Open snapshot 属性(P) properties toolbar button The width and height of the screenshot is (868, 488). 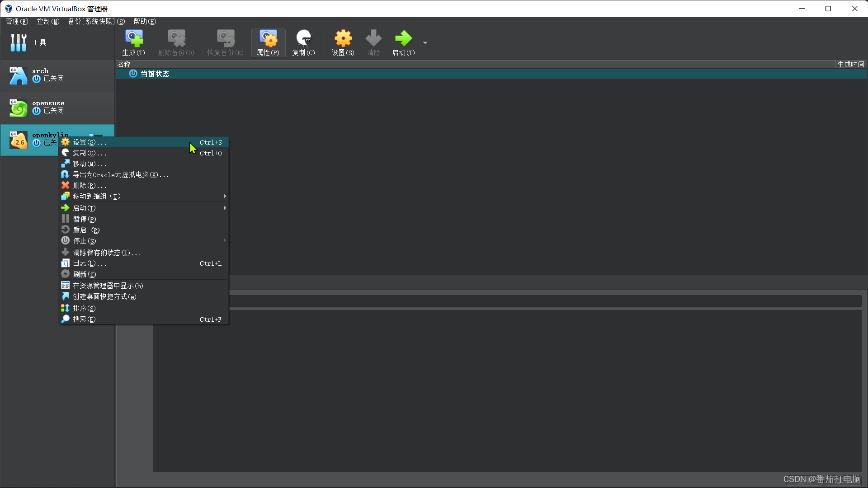tap(268, 43)
